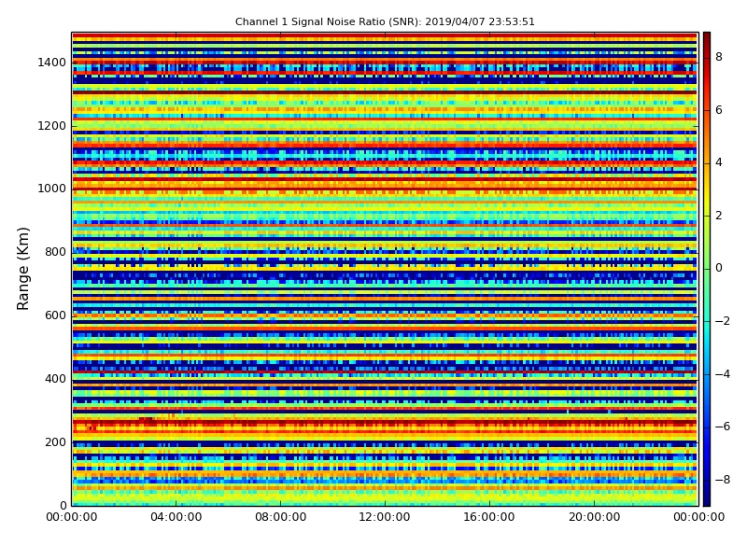Click the 1200 range tick label

click(52, 126)
